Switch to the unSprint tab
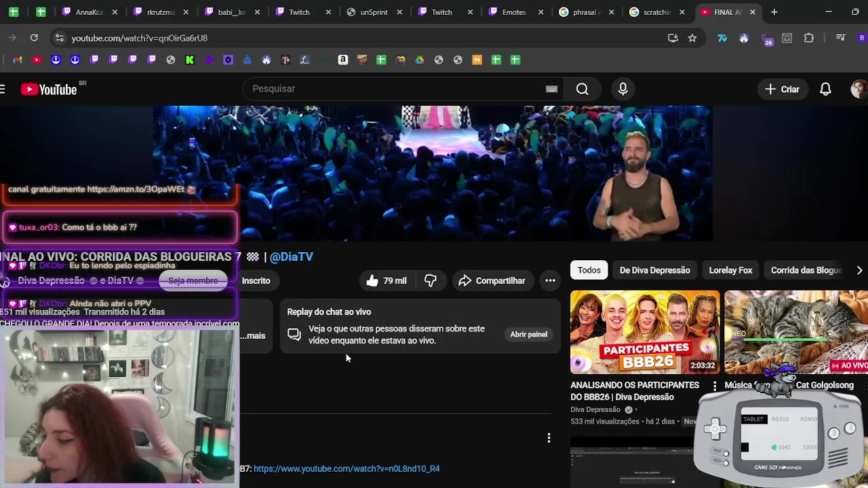This screenshot has height=488, width=868. pyautogui.click(x=373, y=12)
